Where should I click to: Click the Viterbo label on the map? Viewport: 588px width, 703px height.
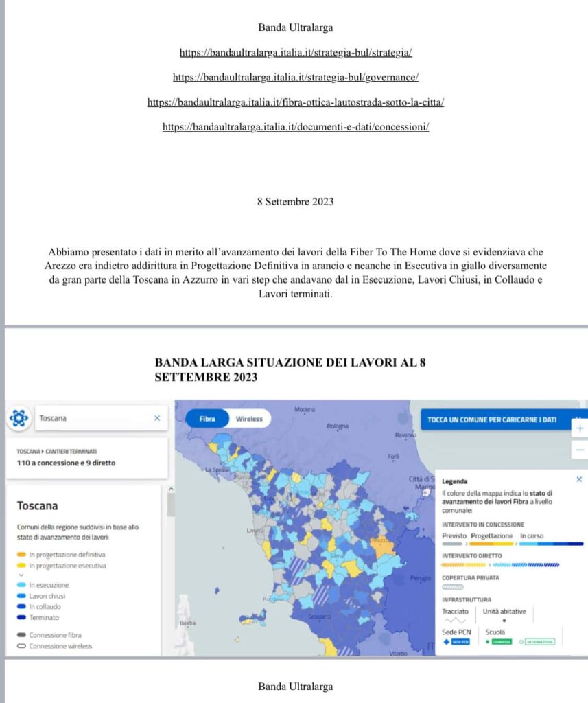click(x=399, y=654)
